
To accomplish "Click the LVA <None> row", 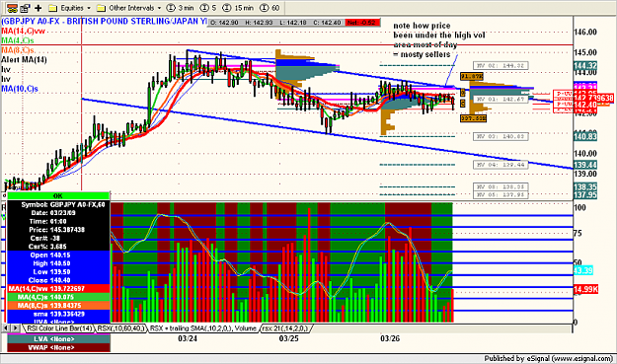I will [58, 338].
